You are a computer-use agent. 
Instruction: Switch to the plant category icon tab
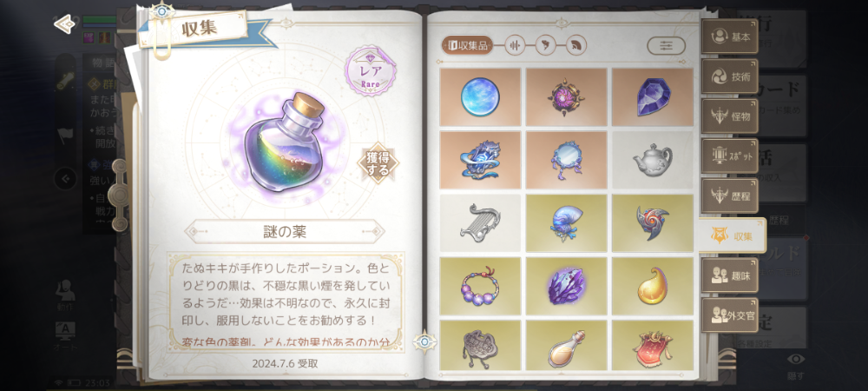pos(545,45)
